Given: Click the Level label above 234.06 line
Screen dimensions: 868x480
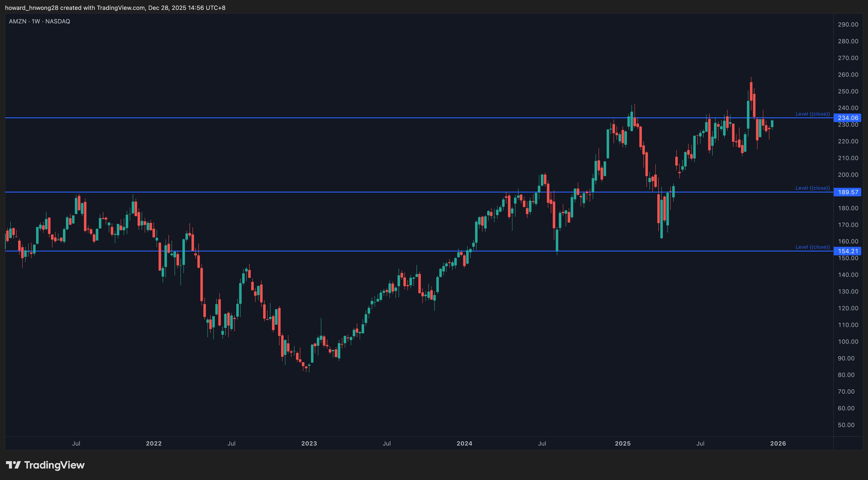Looking at the screenshot, I should [812, 114].
